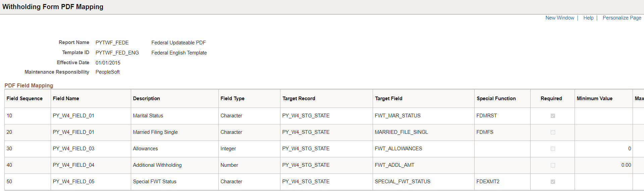Image resolution: width=644 pixels, height=194 pixels.
Task: Select the Report Name PYTWF_FEDE value
Action: coord(112,42)
